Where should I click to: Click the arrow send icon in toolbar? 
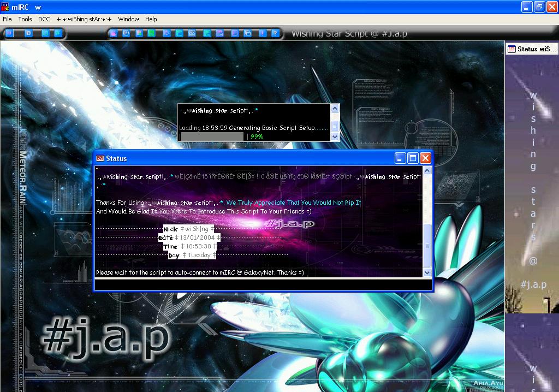[x=166, y=33]
